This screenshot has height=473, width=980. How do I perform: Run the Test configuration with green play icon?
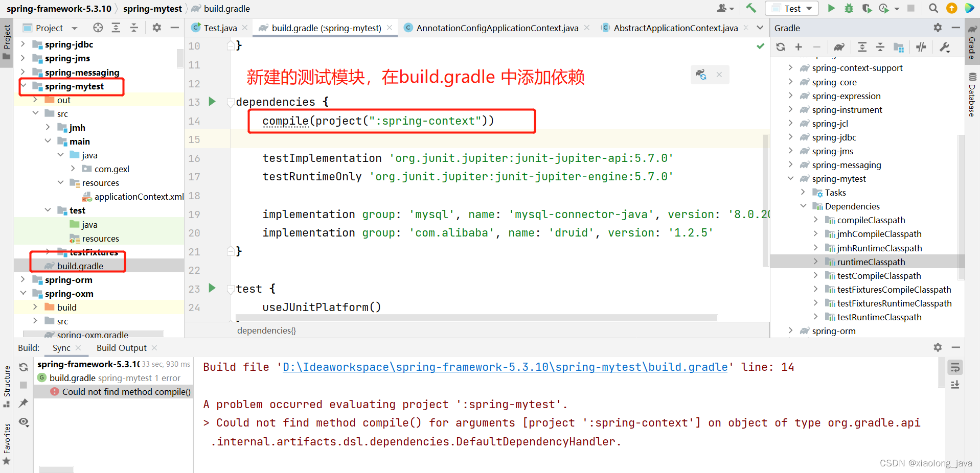point(831,8)
